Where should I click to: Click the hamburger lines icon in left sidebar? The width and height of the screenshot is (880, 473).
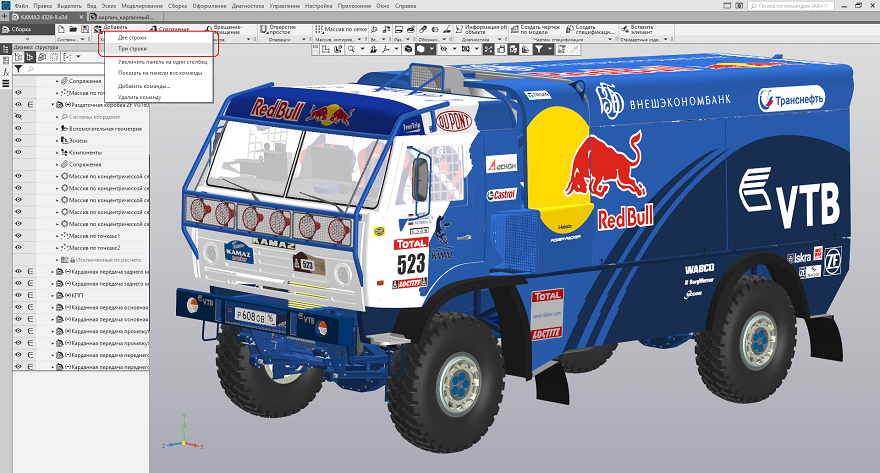(x=6, y=84)
